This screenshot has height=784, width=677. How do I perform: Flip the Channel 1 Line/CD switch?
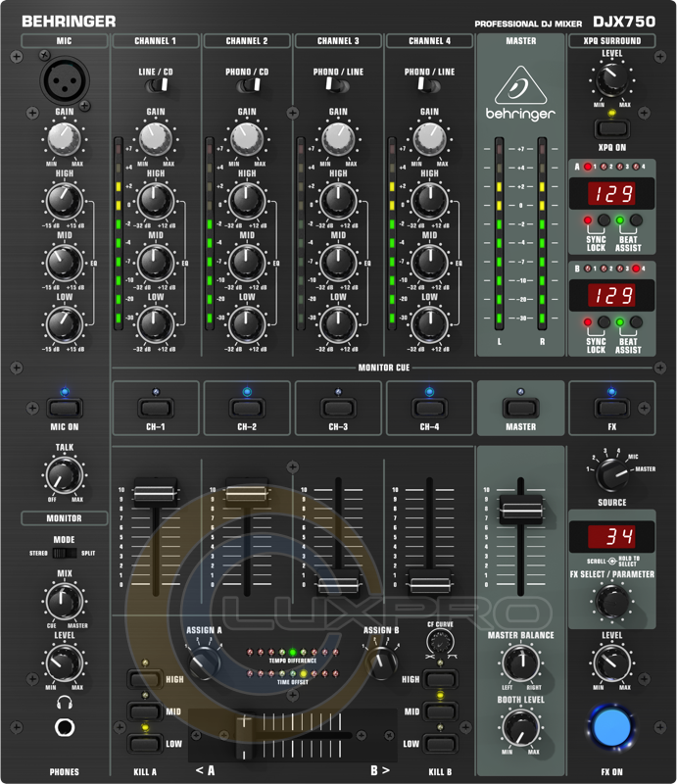156,86
